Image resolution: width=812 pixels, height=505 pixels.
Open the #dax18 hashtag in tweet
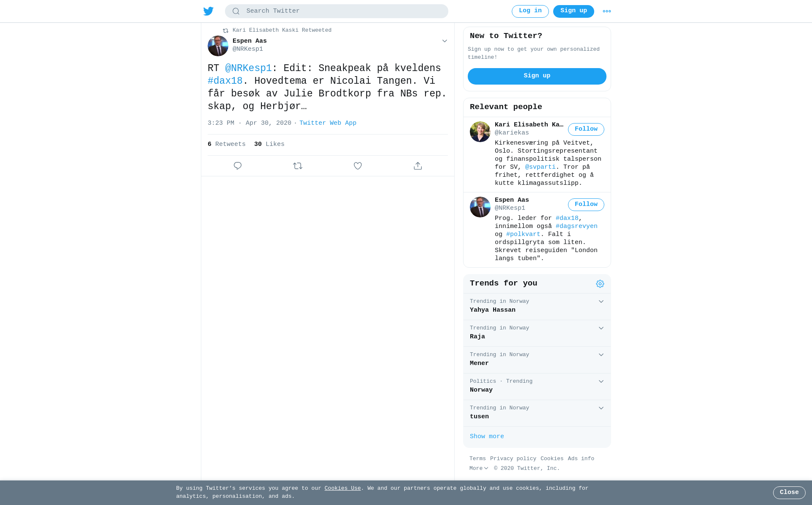[225, 81]
